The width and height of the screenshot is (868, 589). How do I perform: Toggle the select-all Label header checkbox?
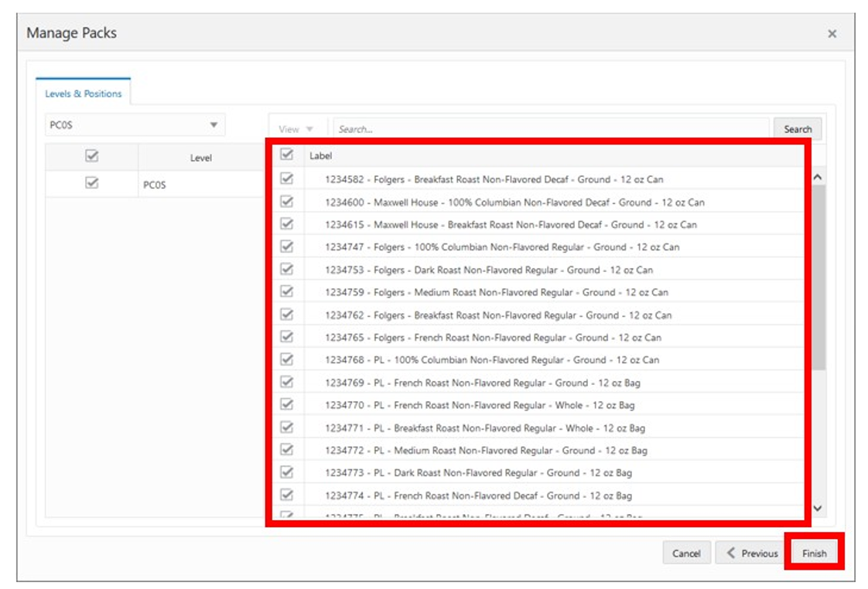(x=287, y=155)
